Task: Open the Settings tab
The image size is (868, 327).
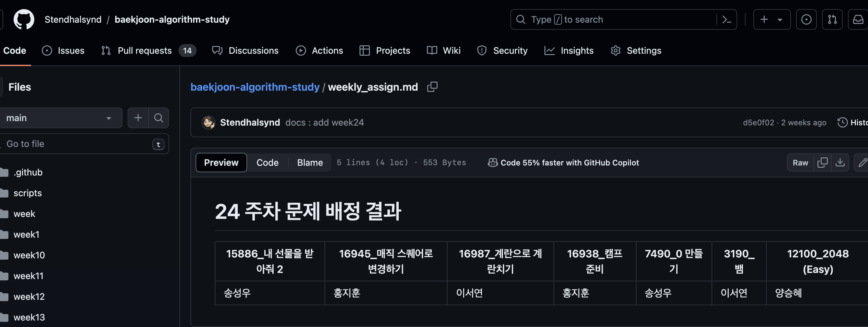Action: coord(636,51)
